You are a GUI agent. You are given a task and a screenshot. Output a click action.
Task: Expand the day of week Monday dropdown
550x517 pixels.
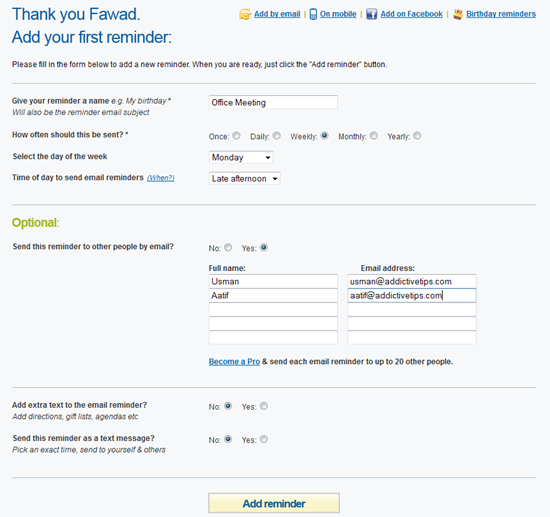(x=241, y=157)
